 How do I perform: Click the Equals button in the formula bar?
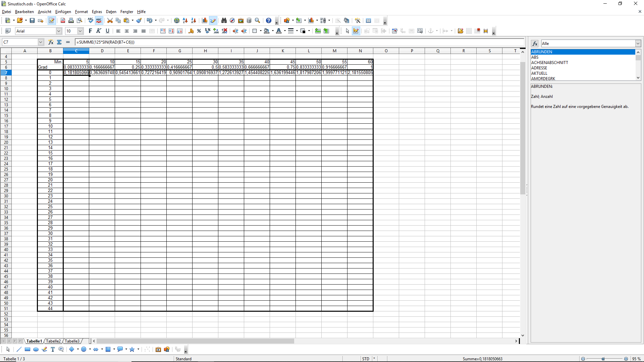pyautogui.click(x=68, y=42)
